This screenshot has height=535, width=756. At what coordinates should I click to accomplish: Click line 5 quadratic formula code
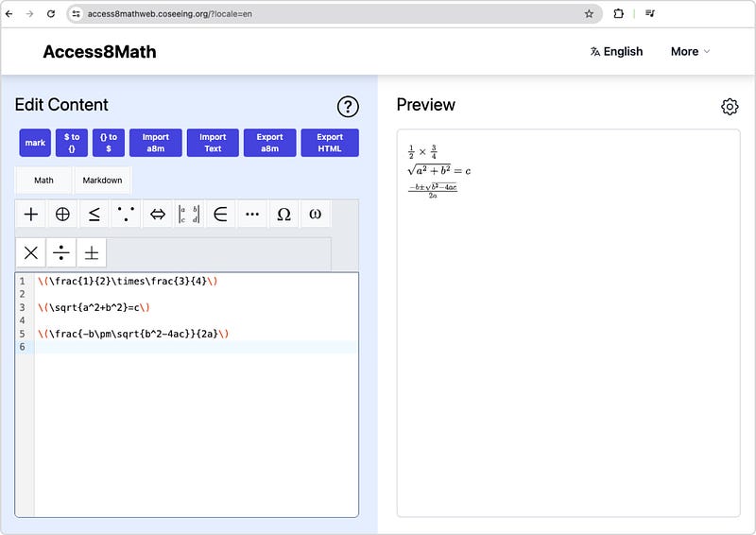click(133, 334)
